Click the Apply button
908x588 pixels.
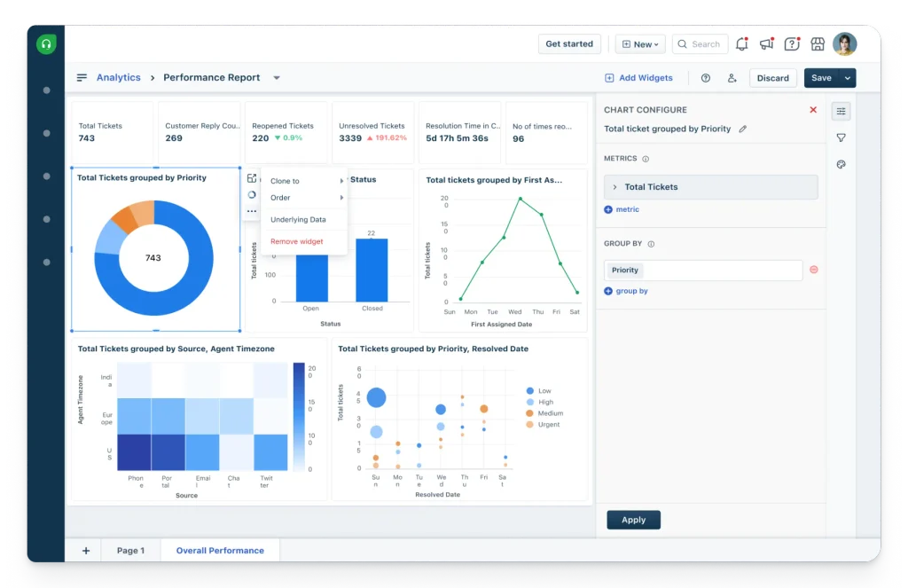click(633, 520)
